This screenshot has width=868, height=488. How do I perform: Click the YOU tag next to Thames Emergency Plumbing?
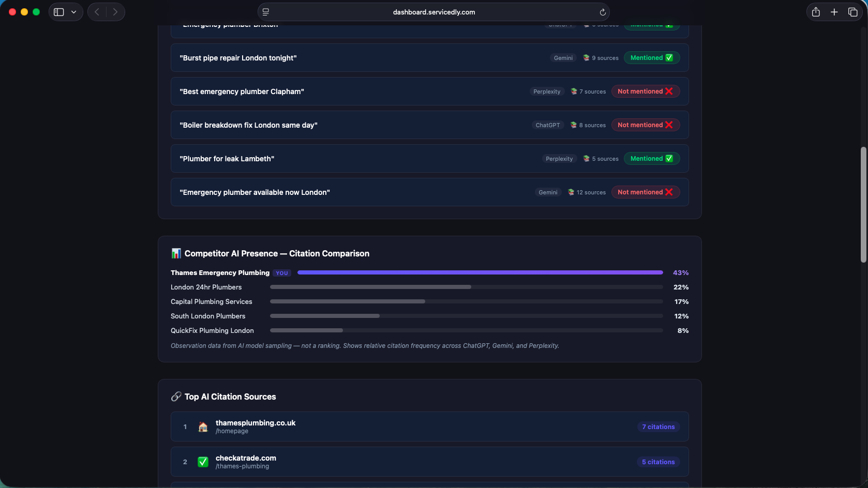281,272
